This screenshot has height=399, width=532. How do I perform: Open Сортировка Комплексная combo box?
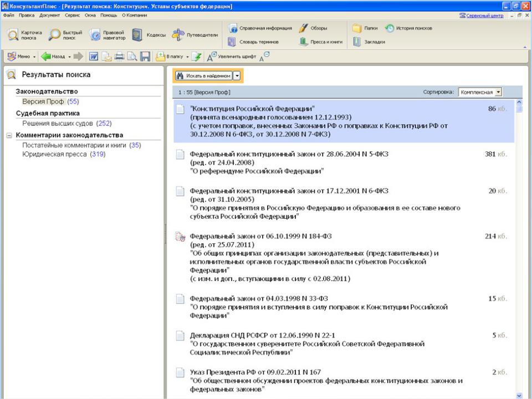(x=480, y=92)
